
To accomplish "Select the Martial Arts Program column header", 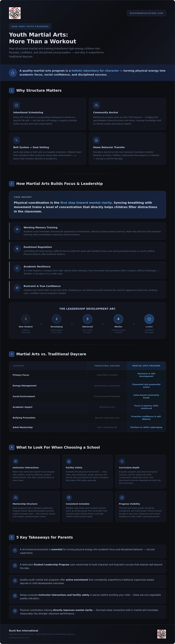I will pos(146,366).
